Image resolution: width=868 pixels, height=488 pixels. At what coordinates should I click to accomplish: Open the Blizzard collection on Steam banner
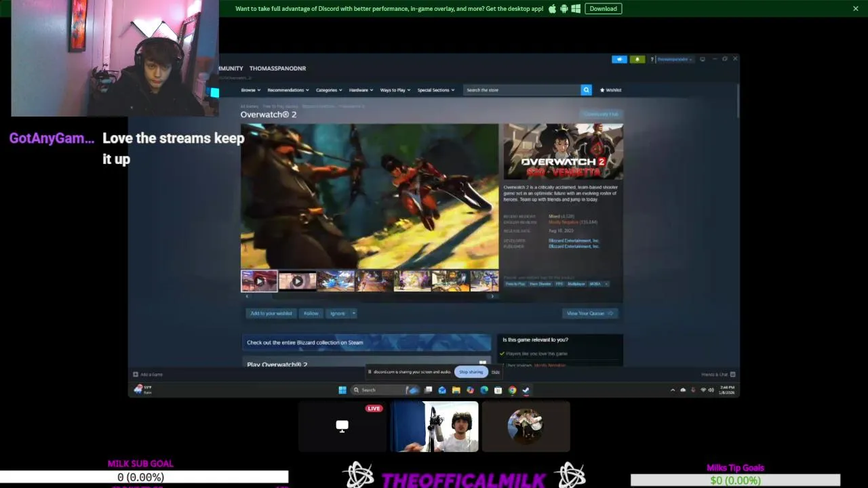[366, 342]
